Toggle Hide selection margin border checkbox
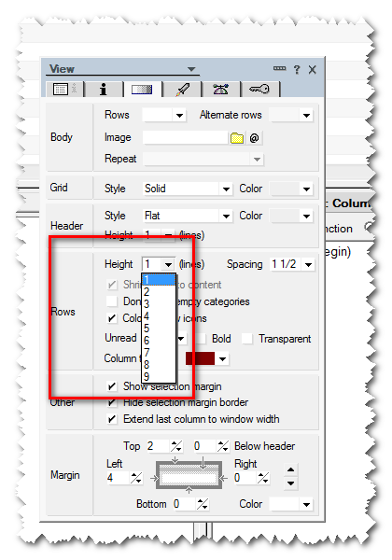Viewport: 392px width, 560px height. click(x=112, y=402)
